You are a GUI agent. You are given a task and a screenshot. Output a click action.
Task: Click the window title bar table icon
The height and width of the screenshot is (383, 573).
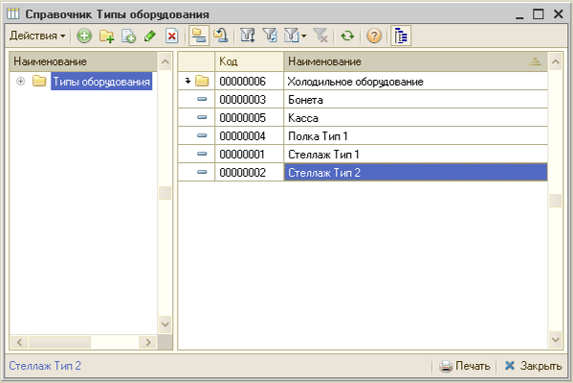13,14
